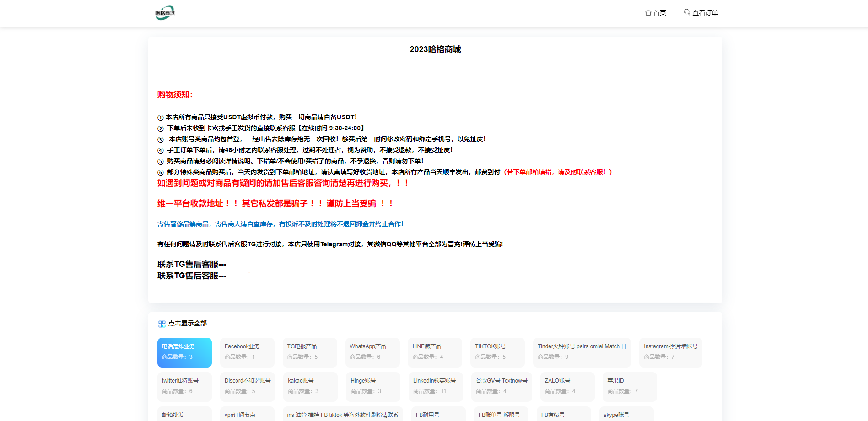Click the magnifier icon beside 查看订单
The image size is (868, 421).
[x=687, y=12]
